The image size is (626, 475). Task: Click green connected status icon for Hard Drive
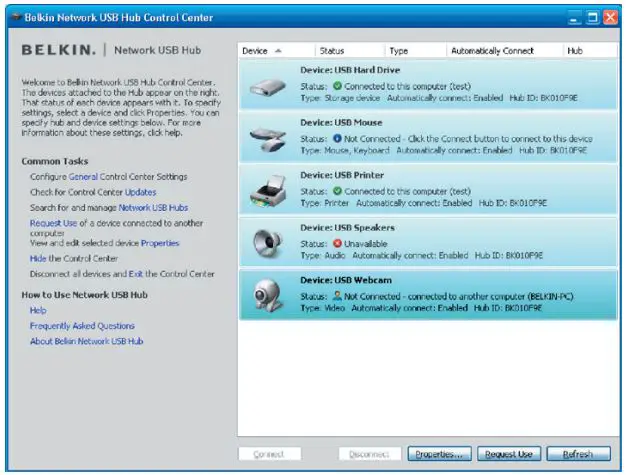[x=337, y=86]
